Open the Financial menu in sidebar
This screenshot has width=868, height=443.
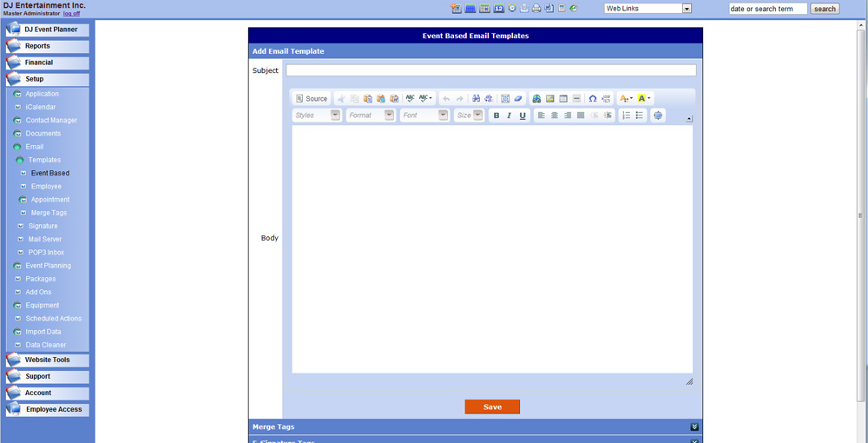(48, 63)
